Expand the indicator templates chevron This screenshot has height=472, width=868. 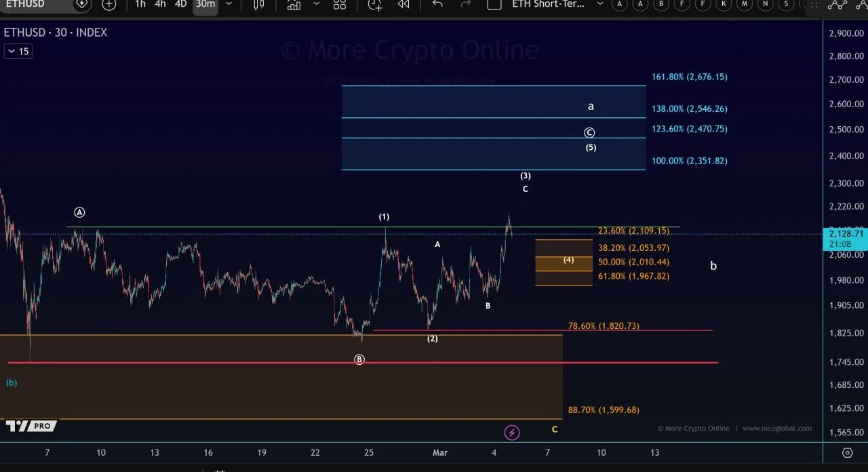pyautogui.click(x=316, y=5)
